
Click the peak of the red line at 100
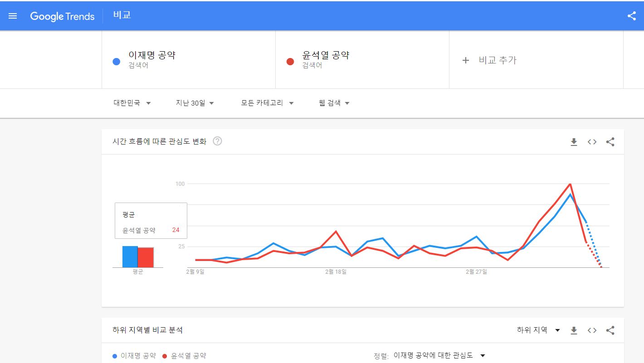(570, 184)
